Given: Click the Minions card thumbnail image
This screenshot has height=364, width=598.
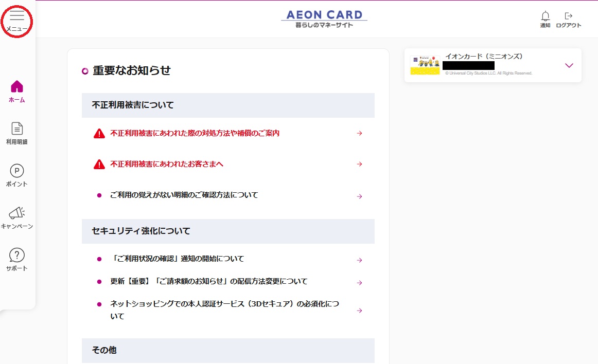Looking at the screenshot, I should (x=425, y=65).
